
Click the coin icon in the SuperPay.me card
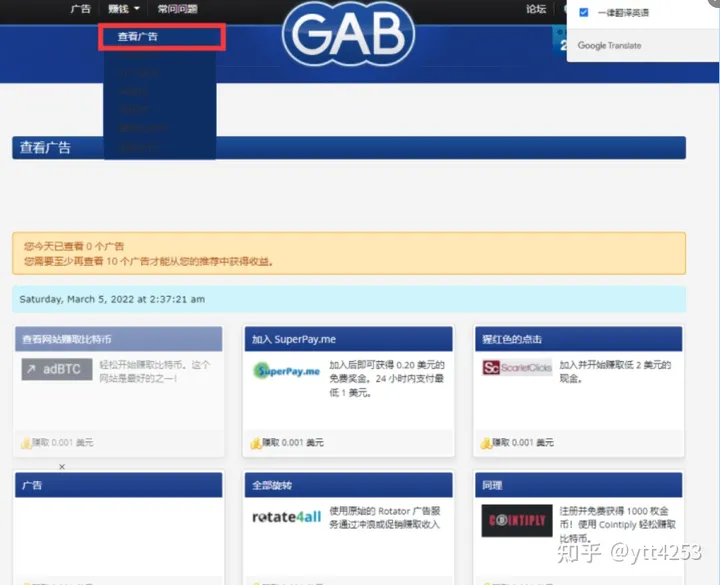[x=256, y=443]
